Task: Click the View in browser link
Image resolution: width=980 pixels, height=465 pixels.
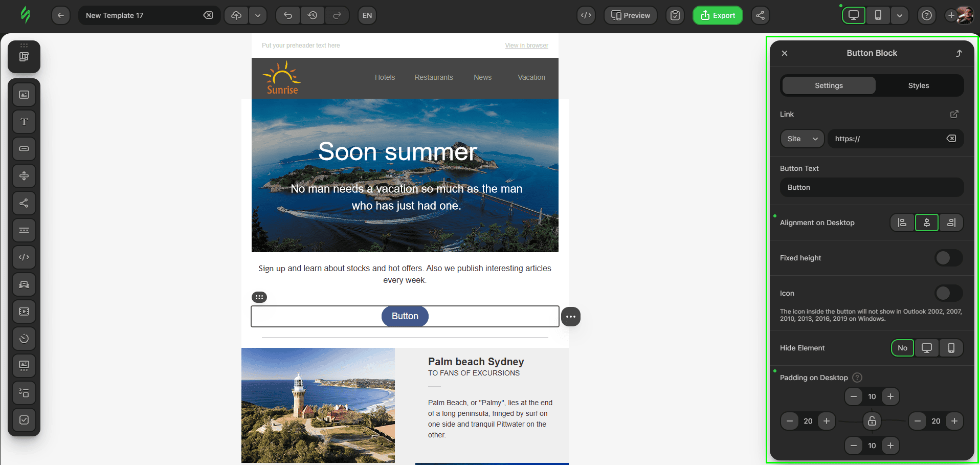Action: [x=526, y=46]
